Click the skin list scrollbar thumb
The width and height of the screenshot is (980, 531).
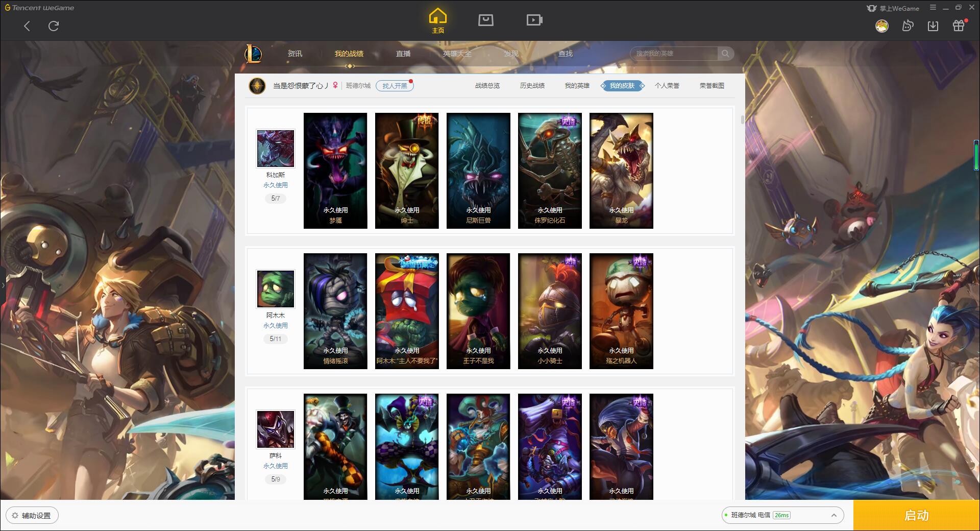[x=742, y=119]
